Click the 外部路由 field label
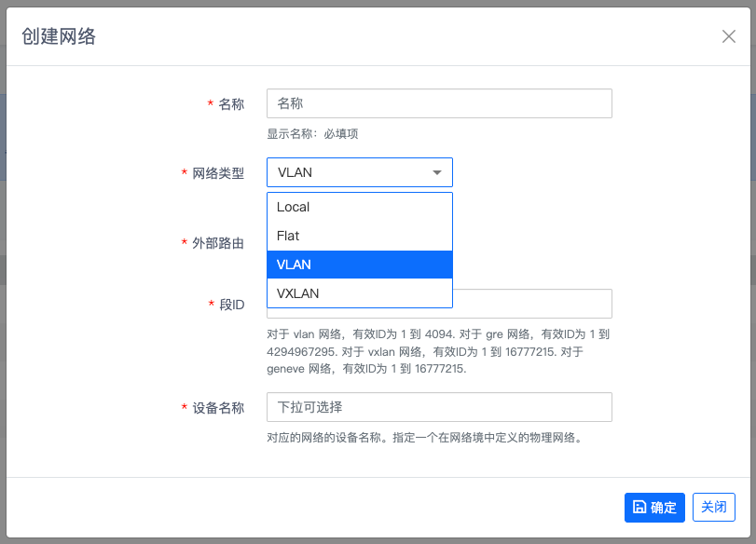 click(x=217, y=243)
